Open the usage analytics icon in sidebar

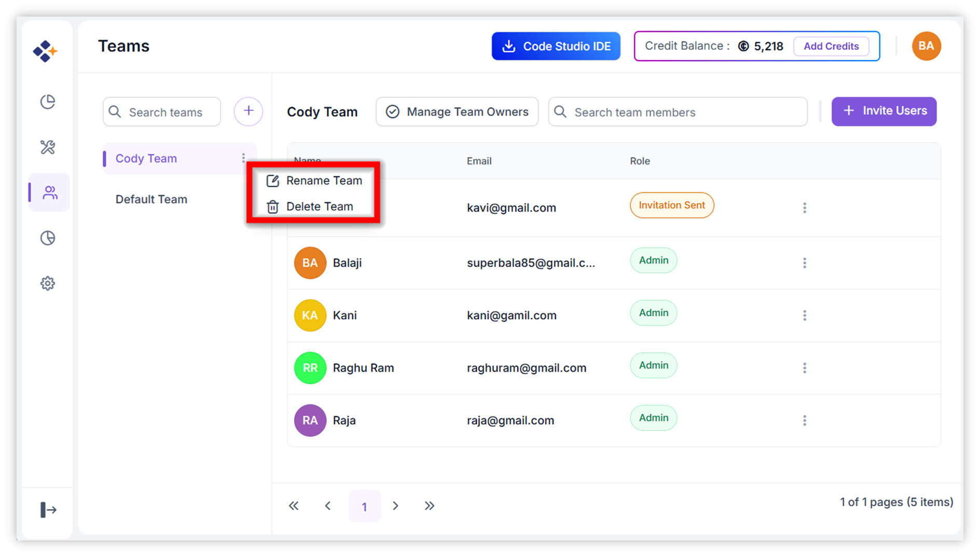(48, 238)
